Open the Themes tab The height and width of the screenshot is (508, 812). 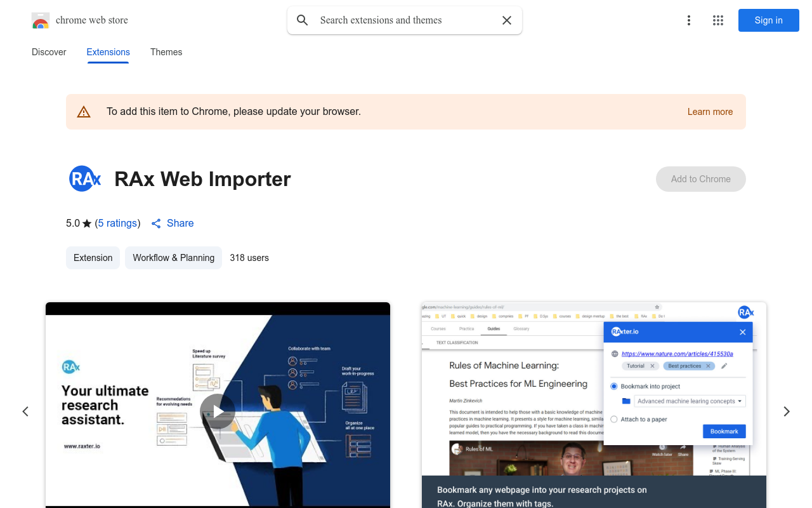pos(166,52)
